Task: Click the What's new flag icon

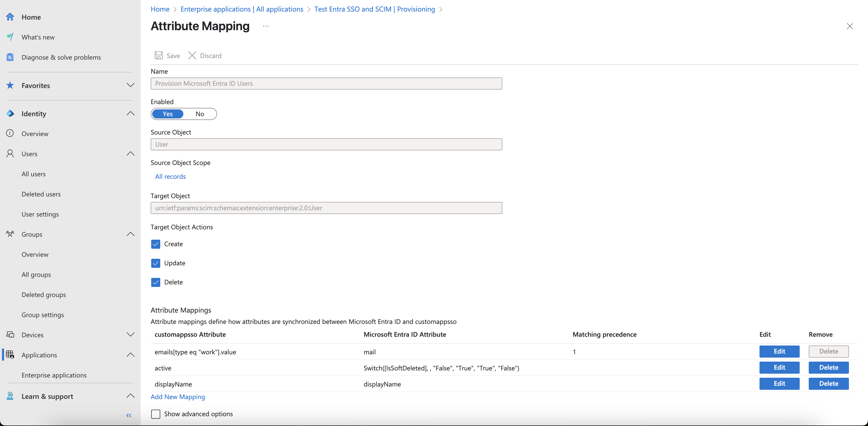Action: click(10, 37)
